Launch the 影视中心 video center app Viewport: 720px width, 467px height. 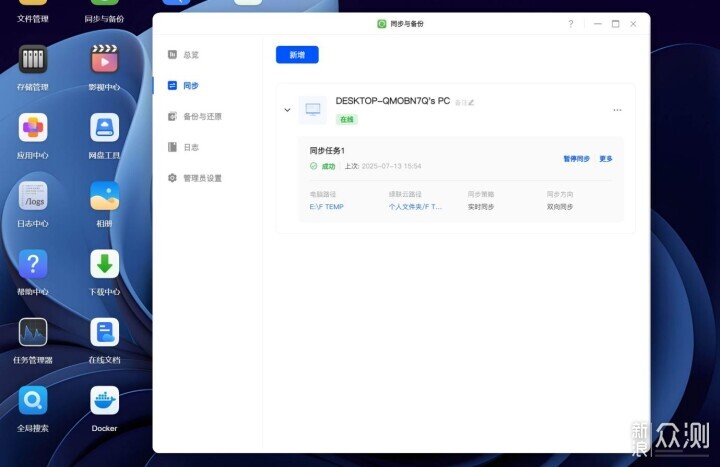(x=104, y=59)
